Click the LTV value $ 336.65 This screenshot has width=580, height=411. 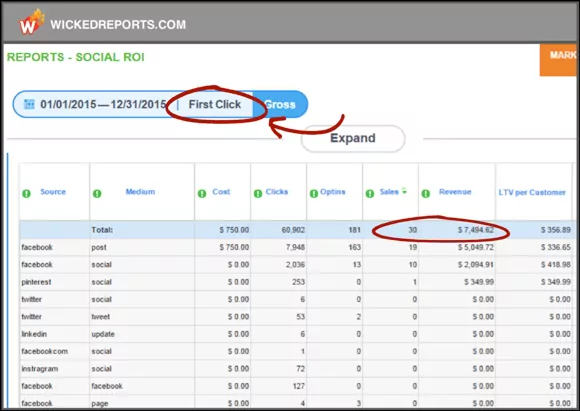pos(556,247)
